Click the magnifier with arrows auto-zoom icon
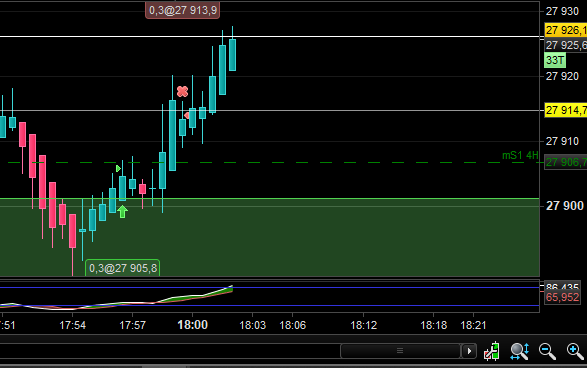The width and height of the screenshot is (587, 368). click(520, 352)
